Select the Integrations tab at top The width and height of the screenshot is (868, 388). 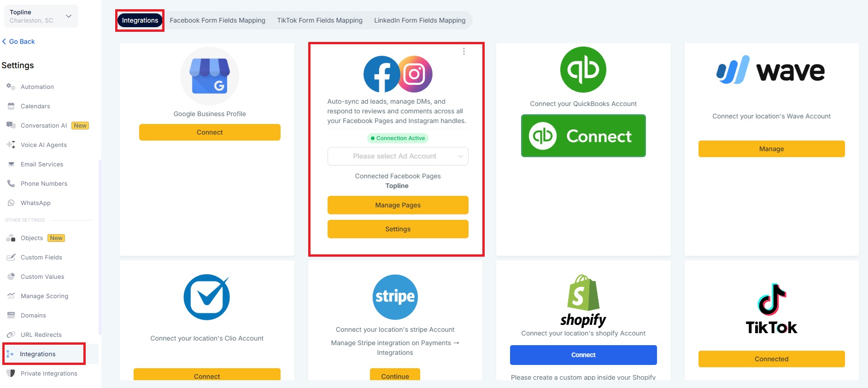click(x=140, y=20)
